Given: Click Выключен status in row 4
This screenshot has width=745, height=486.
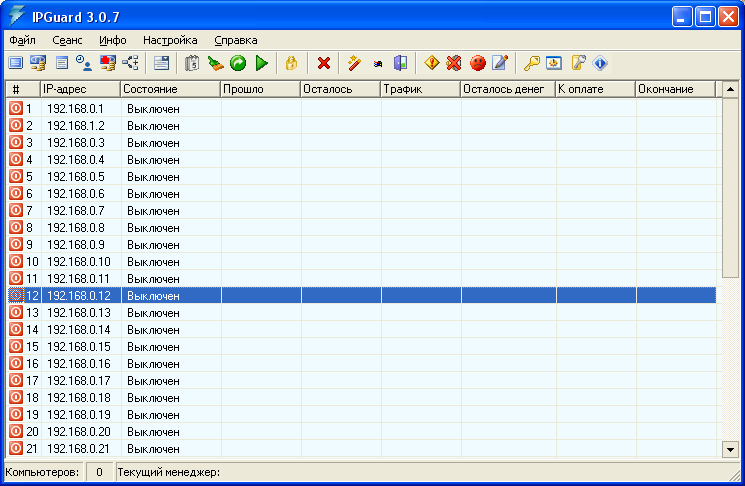Looking at the screenshot, I should tap(153, 160).
